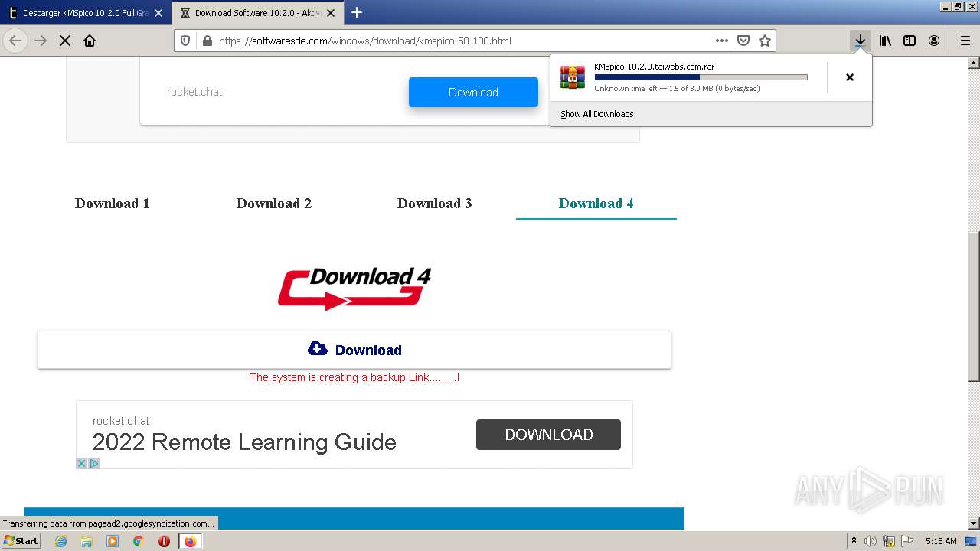Click the download progress bar
The image size is (980, 551).
pos(701,77)
